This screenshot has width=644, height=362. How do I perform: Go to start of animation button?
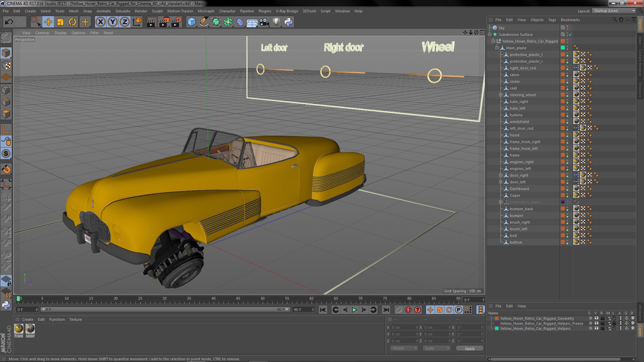pyautogui.click(x=323, y=310)
